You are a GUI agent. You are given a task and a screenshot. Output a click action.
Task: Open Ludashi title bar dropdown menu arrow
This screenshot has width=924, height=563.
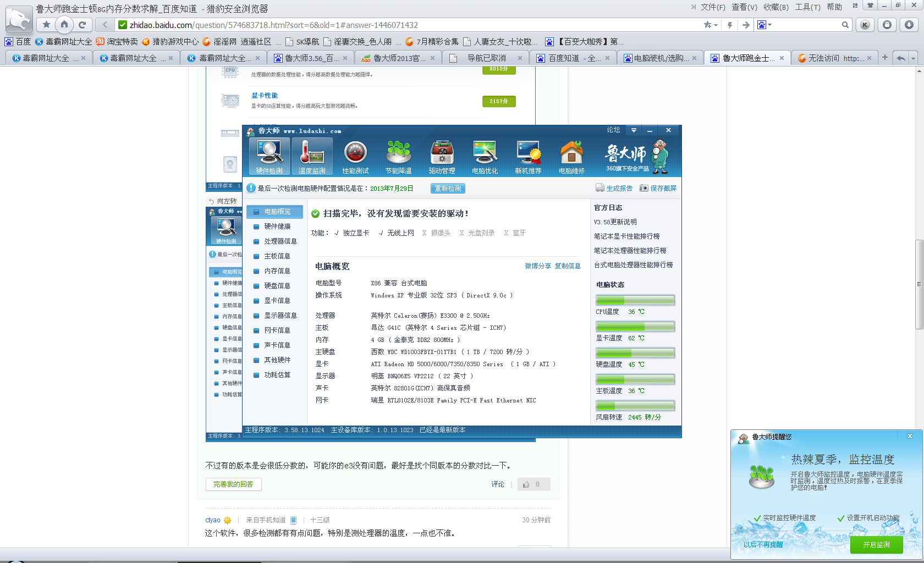tap(634, 130)
